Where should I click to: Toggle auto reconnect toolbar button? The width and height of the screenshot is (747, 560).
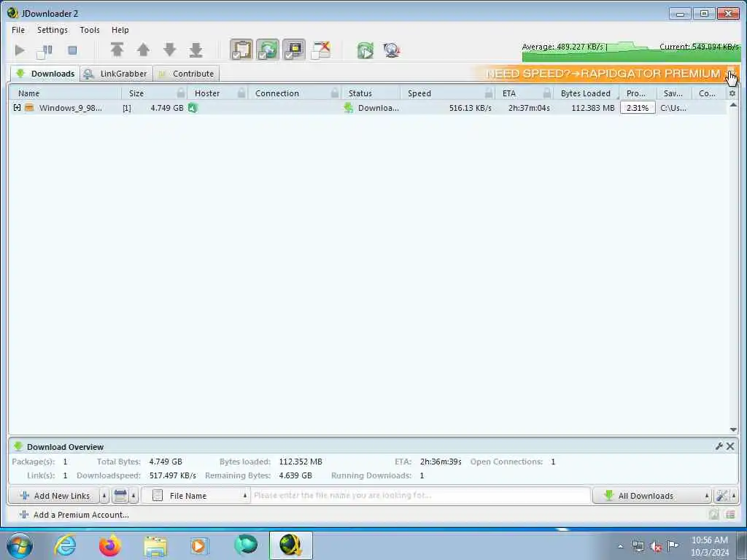tap(268, 50)
